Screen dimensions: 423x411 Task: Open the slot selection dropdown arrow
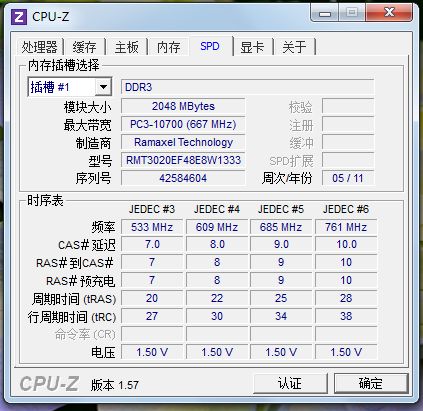(103, 87)
